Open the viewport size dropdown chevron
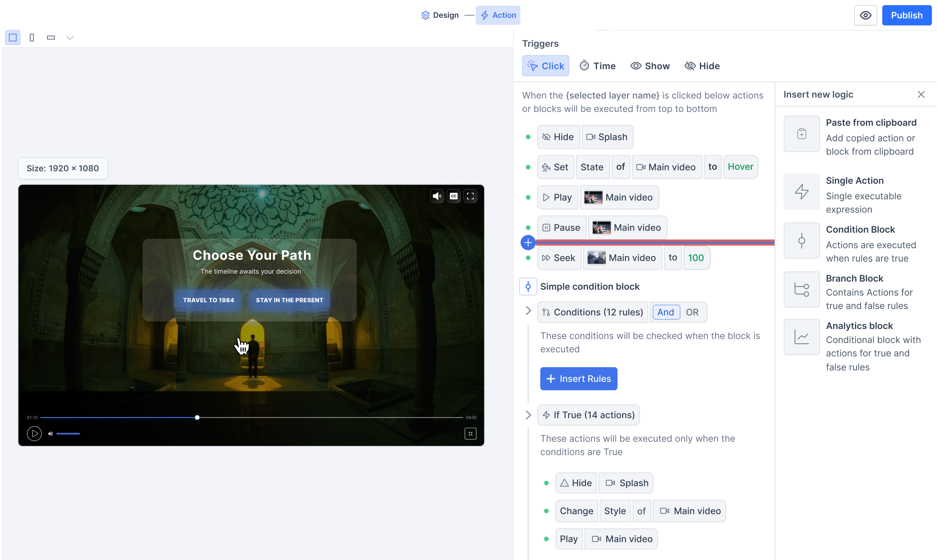Screen dimensions: 937x560 pos(70,37)
